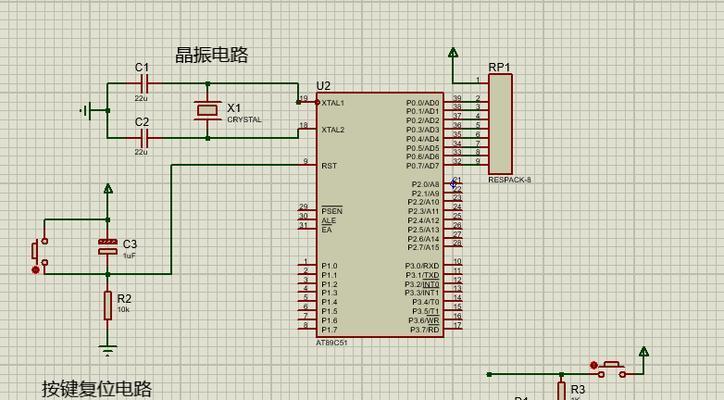Click the P3.0/RXD pin label
Screen dimensions: 724x400
[x=422, y=266]
